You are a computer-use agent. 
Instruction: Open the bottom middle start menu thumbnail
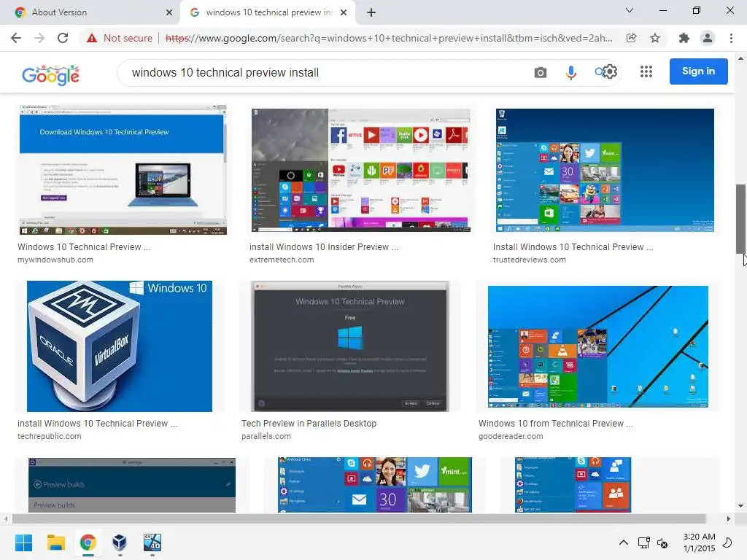coord(375,485)
